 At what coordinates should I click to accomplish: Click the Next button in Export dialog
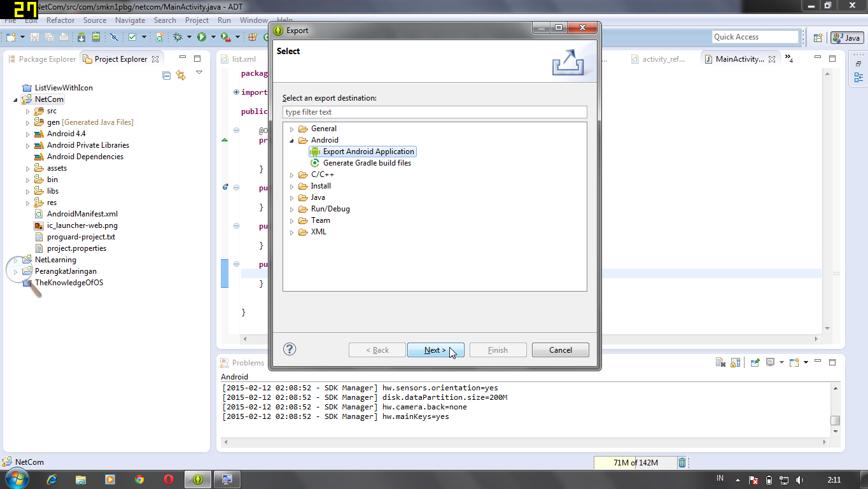pyautogui.click(x=435, y=350)
